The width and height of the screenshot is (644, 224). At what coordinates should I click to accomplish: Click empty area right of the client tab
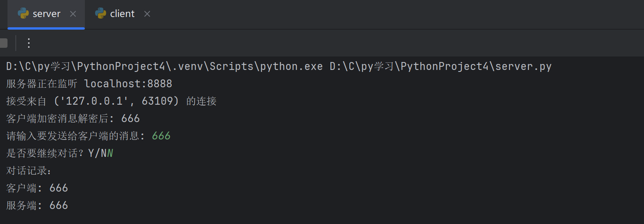click(x=355, y=14)
